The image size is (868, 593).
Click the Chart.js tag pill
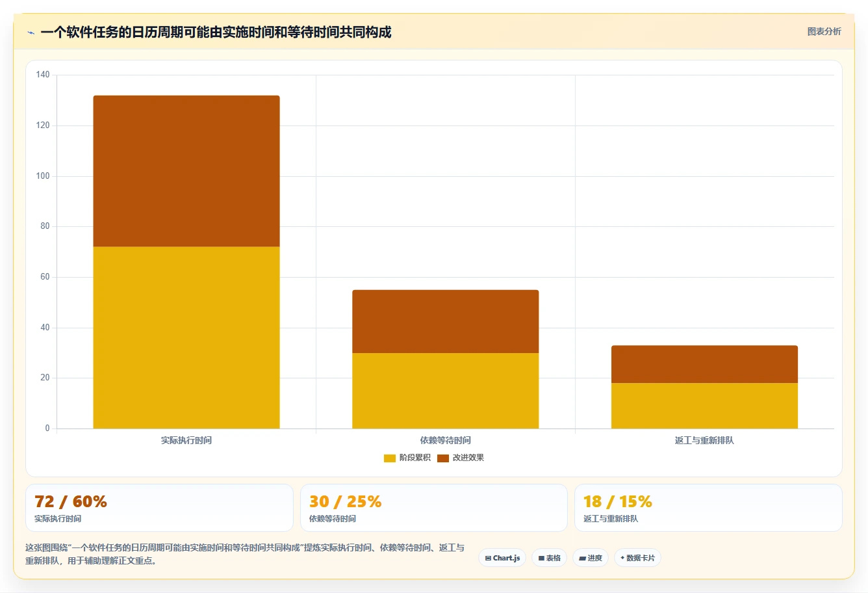click(502, 558)
